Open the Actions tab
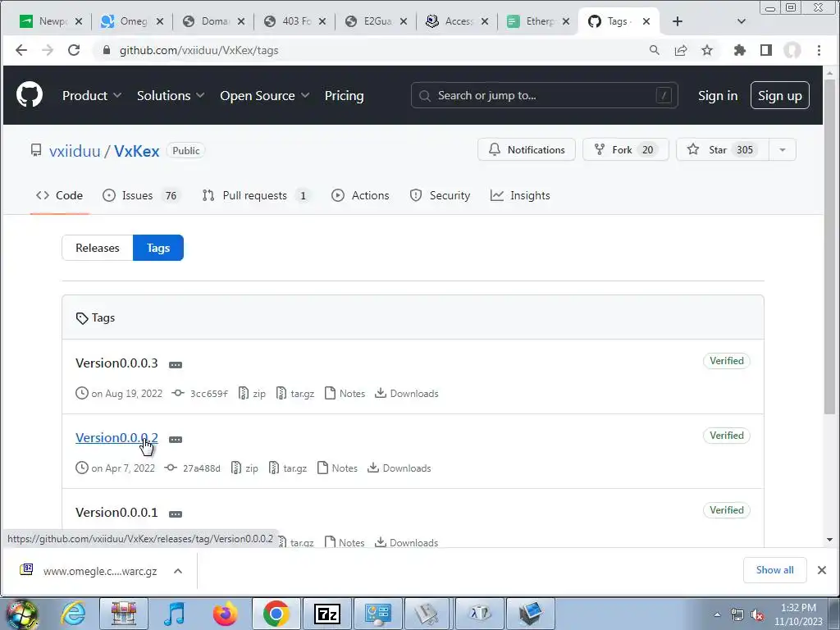840x630 pixels. point(360,195)
